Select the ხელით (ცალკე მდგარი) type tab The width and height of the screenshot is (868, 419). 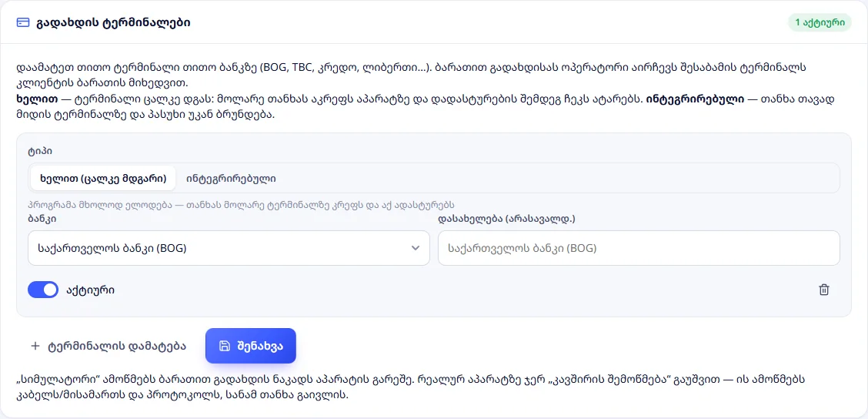(x=104, y=179)
